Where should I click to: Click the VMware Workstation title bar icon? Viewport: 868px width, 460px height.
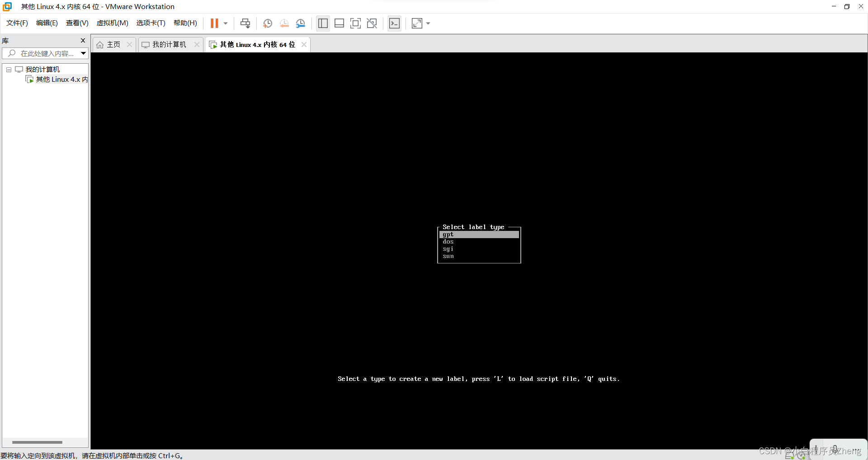click(x=7, y=6)
